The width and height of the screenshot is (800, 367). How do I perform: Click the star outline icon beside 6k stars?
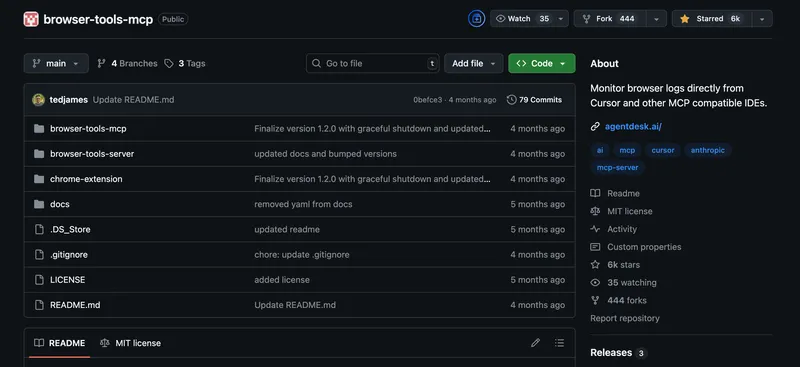pos(595,264)
